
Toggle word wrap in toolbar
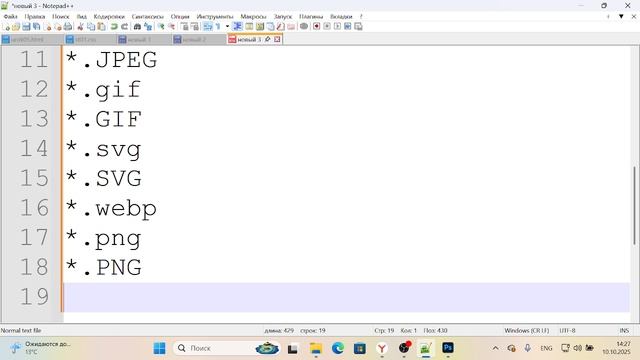pyautogui.click(x=208, y=27)
